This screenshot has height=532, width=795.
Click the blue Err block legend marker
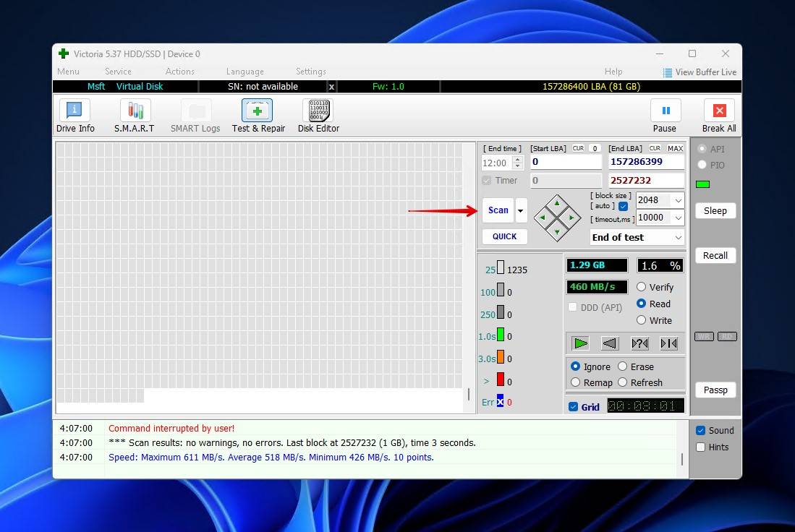[x=501, y=400]
